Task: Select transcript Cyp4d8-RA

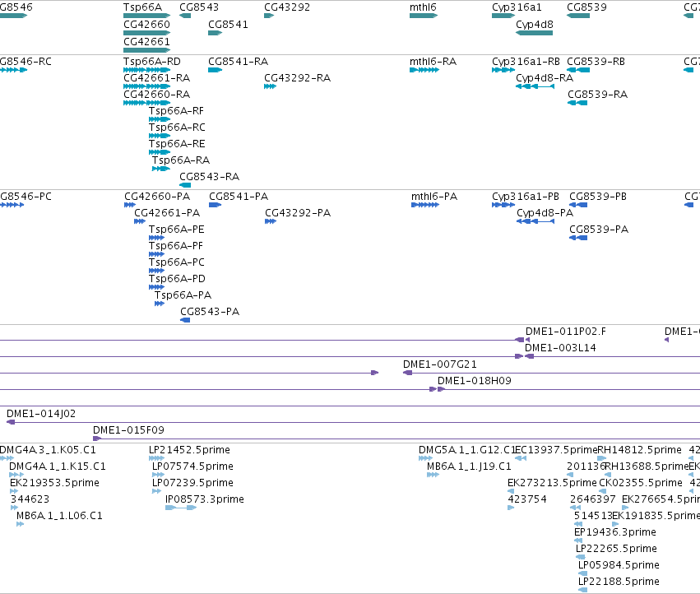Action: 535,86
